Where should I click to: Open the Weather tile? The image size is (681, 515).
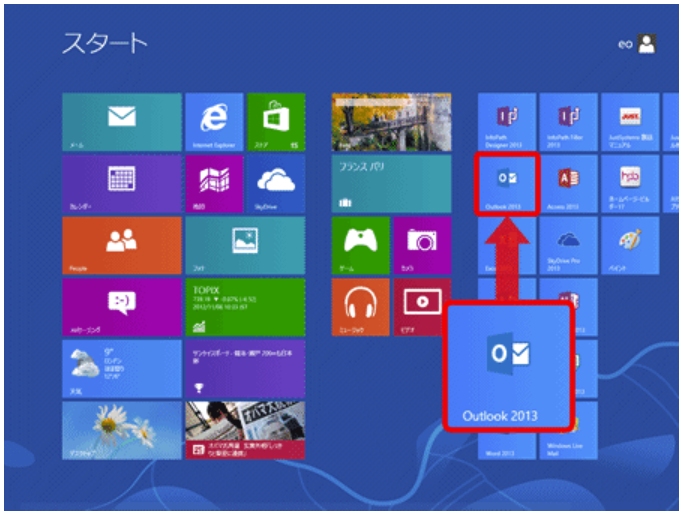coord(122,369)
